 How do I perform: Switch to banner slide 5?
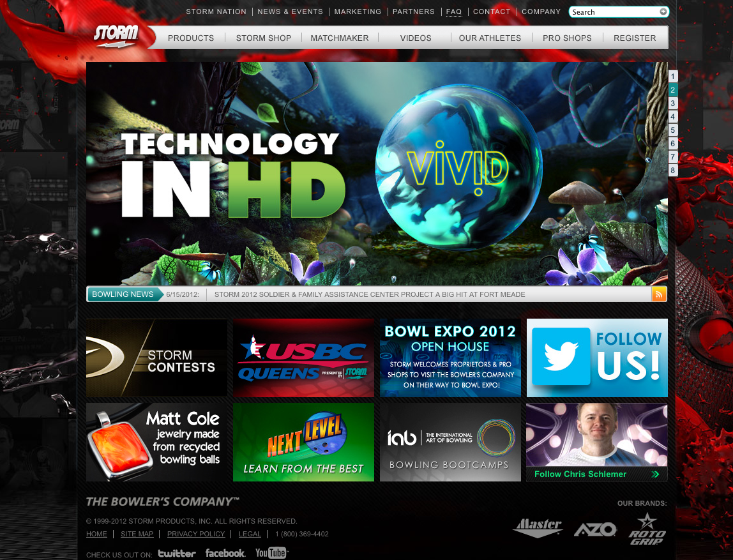click(673, 130)
